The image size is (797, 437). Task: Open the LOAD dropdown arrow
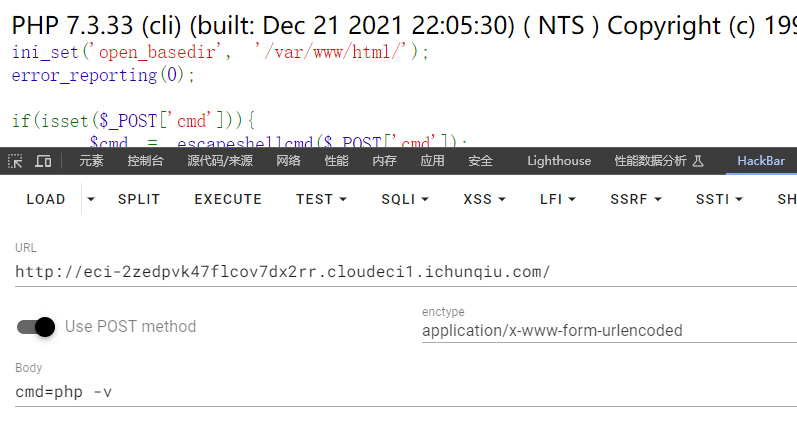pos(91,199)
